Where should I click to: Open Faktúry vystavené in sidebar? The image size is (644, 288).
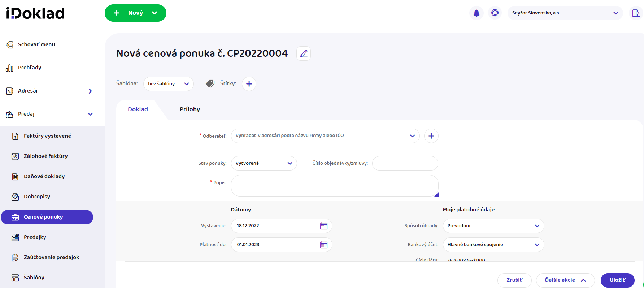[x=47, y=136]
